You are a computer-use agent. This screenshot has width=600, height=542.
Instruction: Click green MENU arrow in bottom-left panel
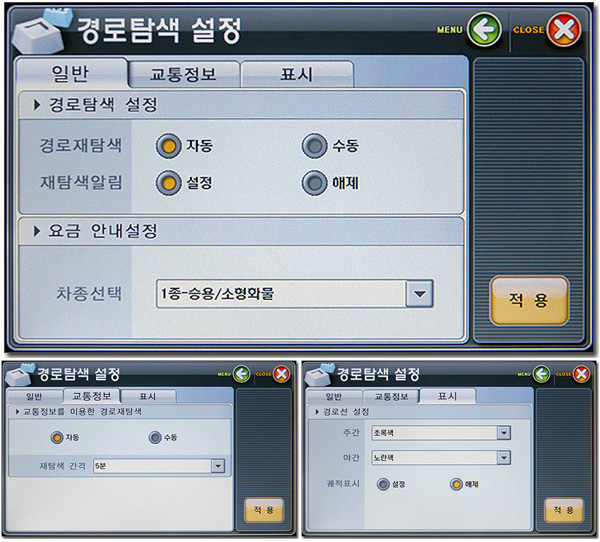241,374
